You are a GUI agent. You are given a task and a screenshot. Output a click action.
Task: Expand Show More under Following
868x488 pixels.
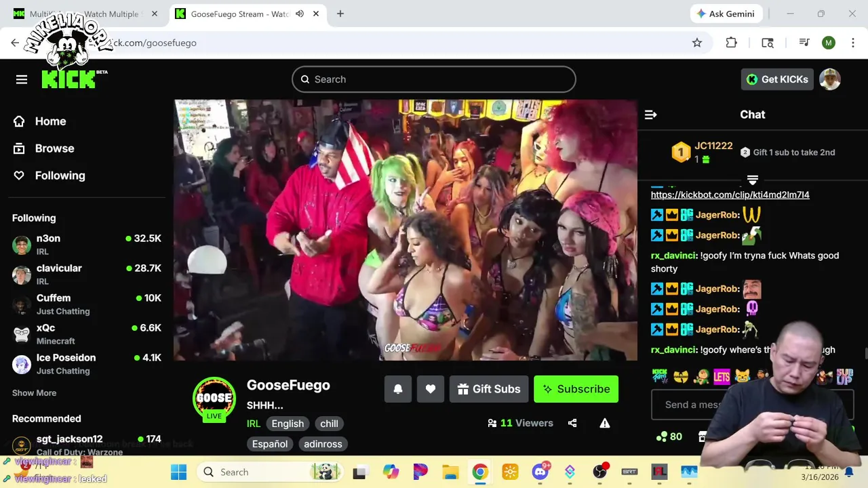pos(34,393)
